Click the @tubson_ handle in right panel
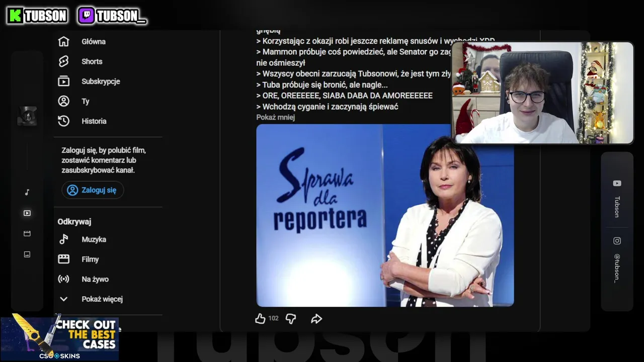The width and height of the screenshot is (644, 362). coord(617,268)
